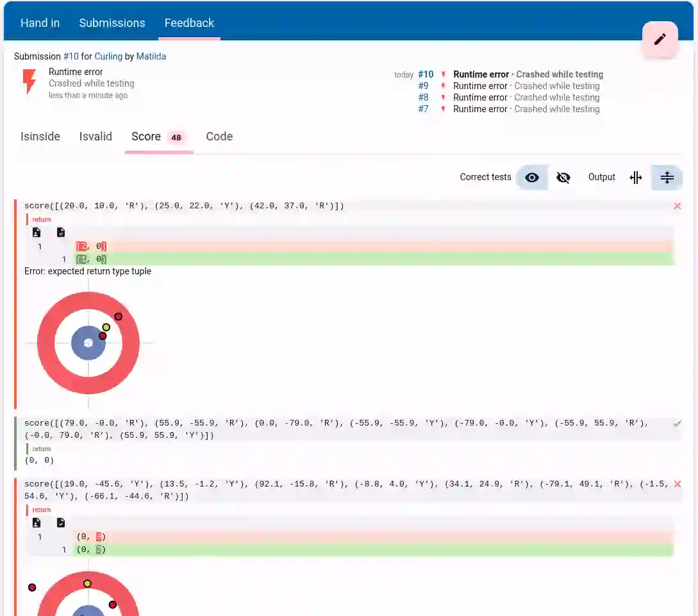The image size is (698, 616).
Task: Click the checkmark on the passed test
Action: coord(677,423)
